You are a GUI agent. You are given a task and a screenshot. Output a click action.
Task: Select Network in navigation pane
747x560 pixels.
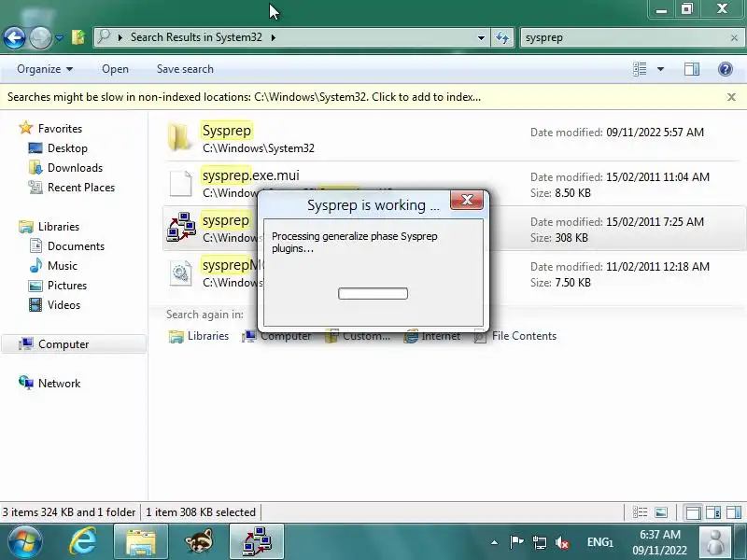59,384
